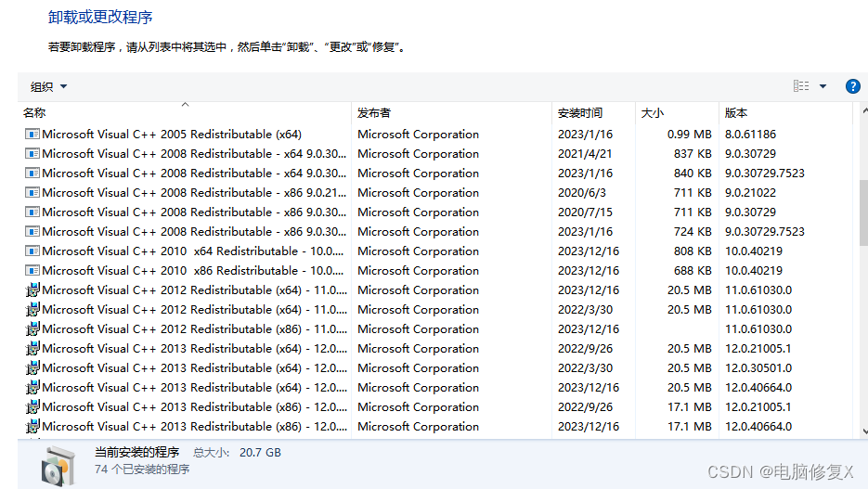Click the scrollbar up arrow

click(x=864, y=111)
